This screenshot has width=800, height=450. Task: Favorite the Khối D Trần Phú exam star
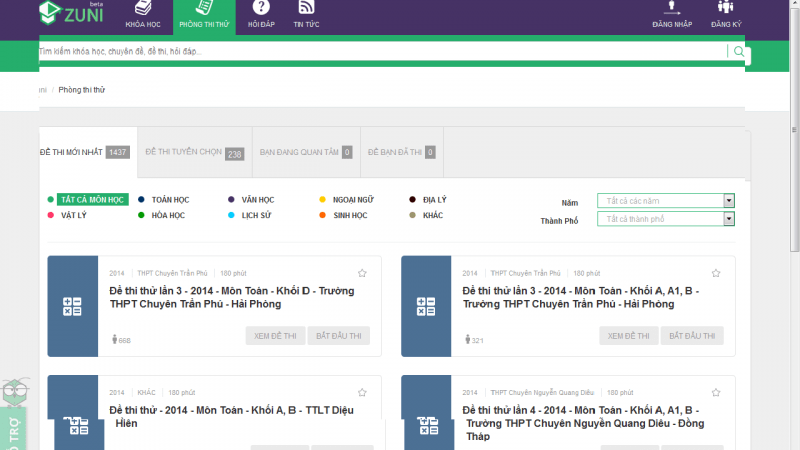click(362, 273)
